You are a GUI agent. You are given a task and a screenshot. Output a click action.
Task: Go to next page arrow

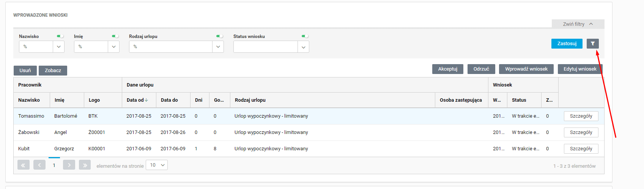pyautogui.click(x=69, y=165)
